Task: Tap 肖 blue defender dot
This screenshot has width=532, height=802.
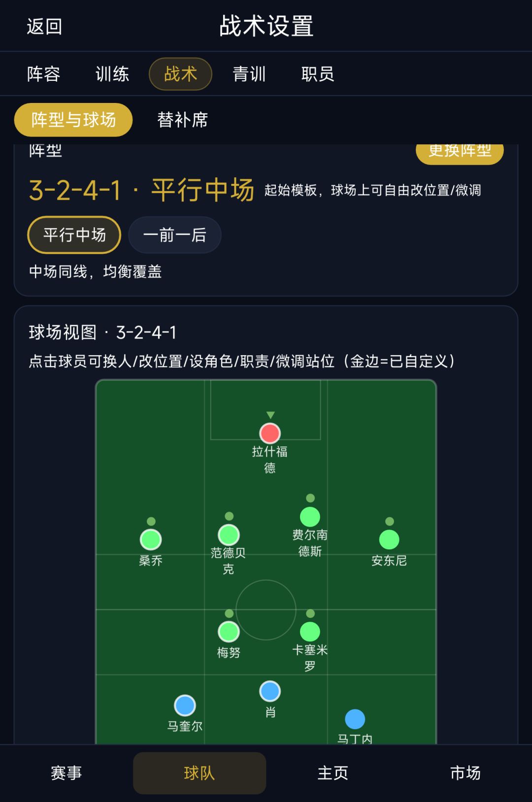Action: click(270, 691)
